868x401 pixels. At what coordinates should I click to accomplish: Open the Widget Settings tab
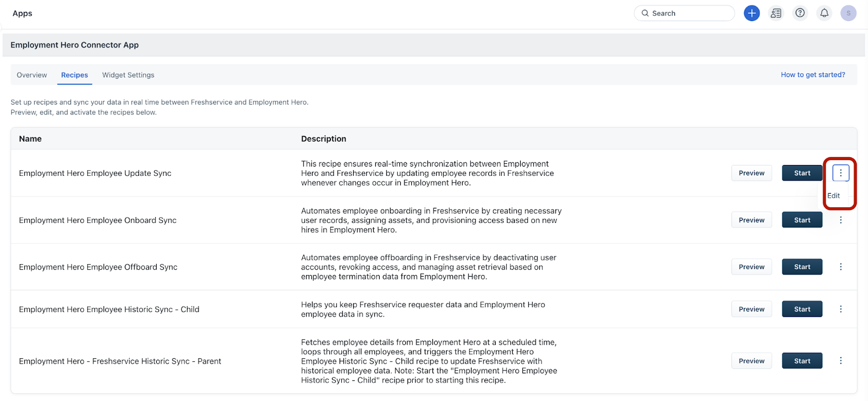[x=128, y=75]
